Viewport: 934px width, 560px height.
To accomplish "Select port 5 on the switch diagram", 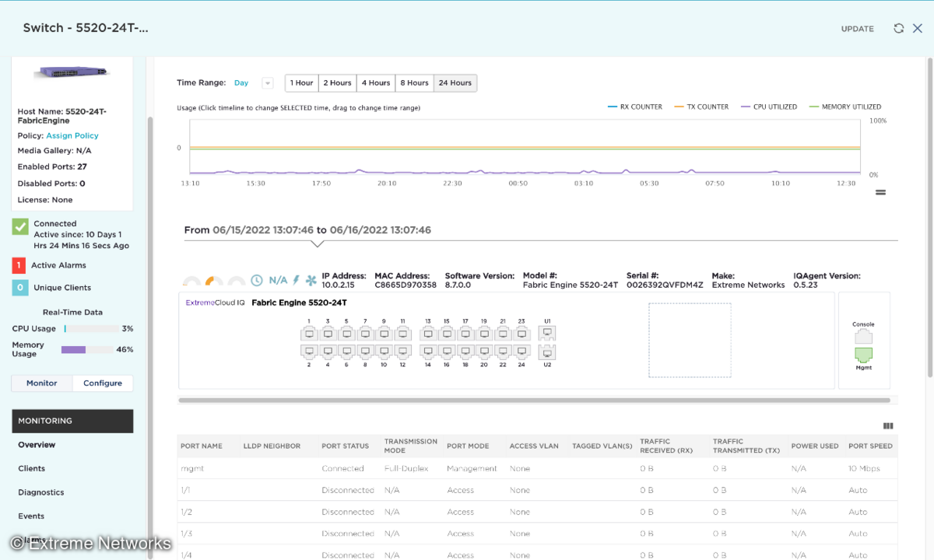I will (x=346, y=334).
